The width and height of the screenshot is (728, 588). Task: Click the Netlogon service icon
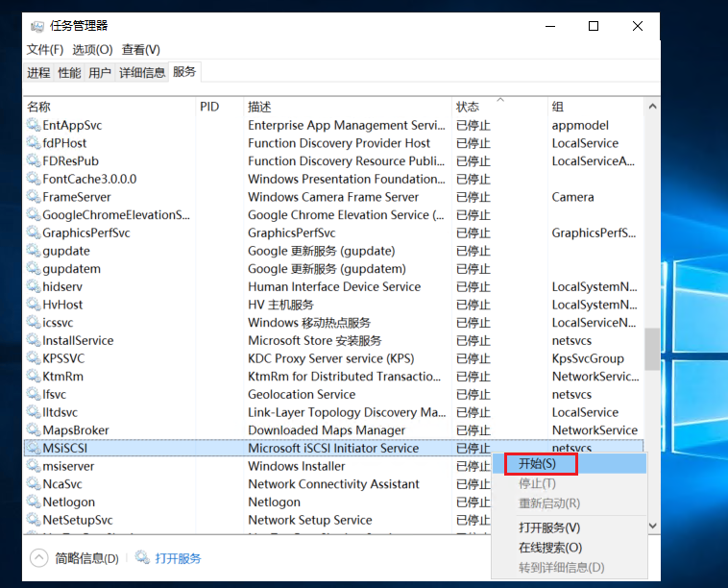pyautogui.click(x=34, y=502)
